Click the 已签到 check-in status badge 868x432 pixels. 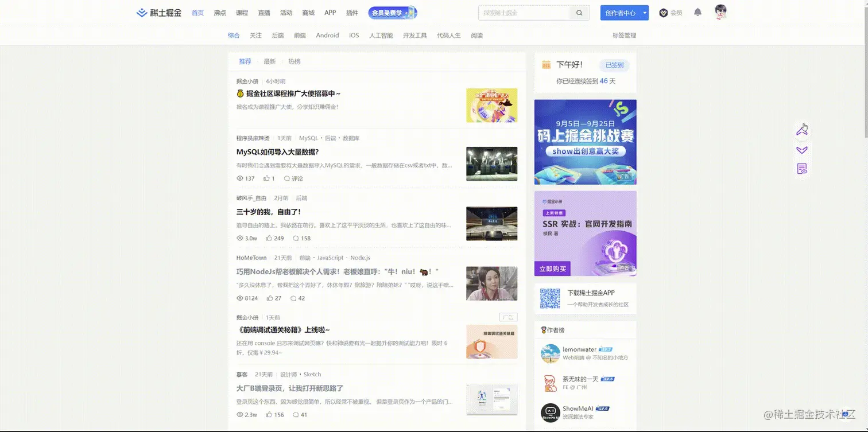click(x=614, y=65)
